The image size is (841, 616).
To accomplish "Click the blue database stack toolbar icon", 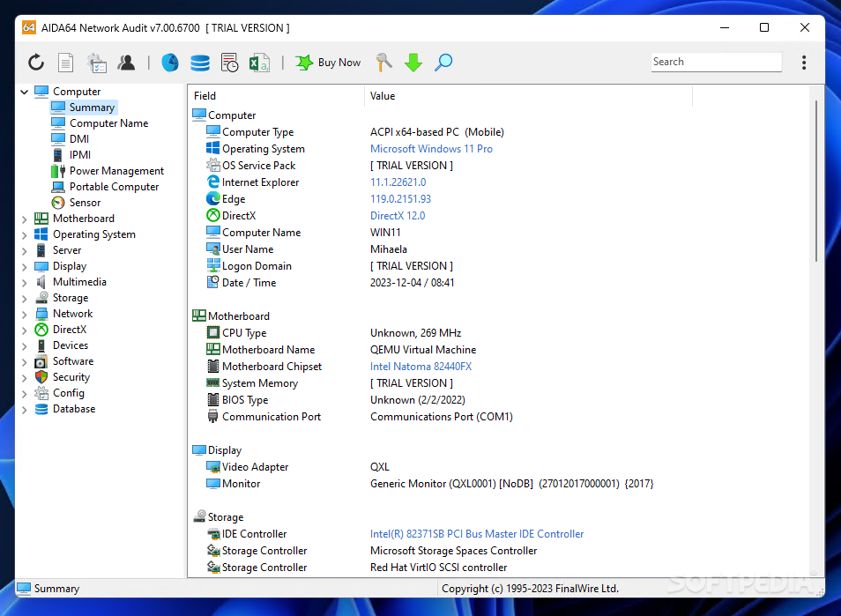I will point(200,63).
